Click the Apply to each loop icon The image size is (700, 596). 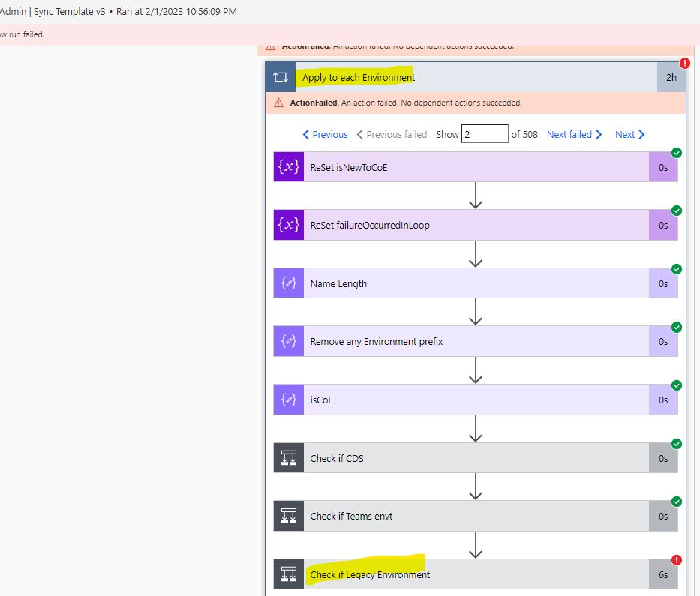pos(280,77)
